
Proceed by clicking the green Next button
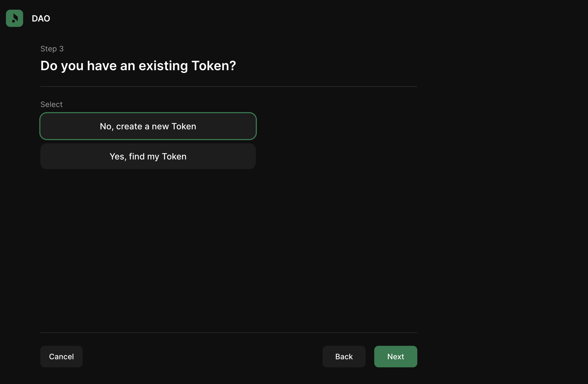coord(395,357)
